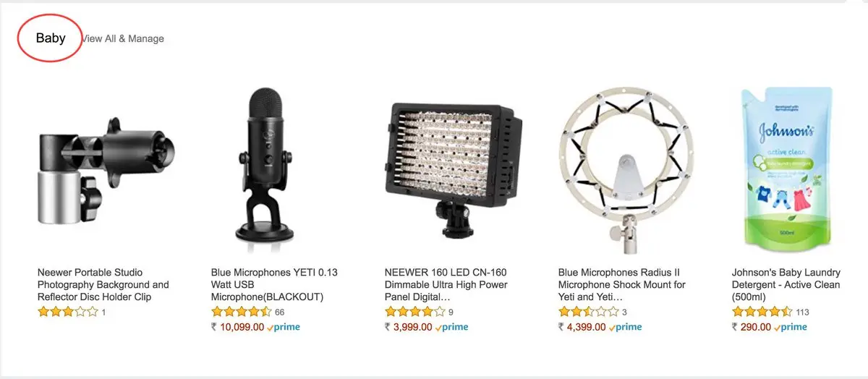The height and width of the screenshot is (379, 868).
Task: Open the Baby list heading
Action: (51, 38)
